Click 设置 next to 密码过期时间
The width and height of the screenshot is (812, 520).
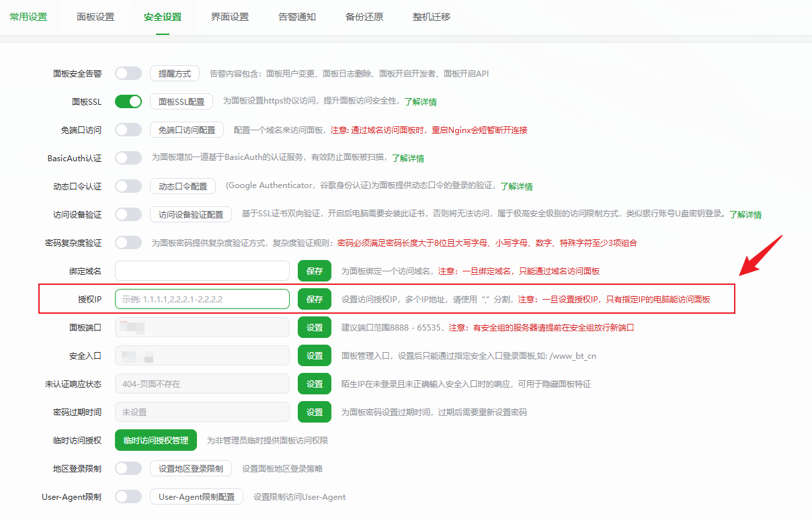pos(315,413)
